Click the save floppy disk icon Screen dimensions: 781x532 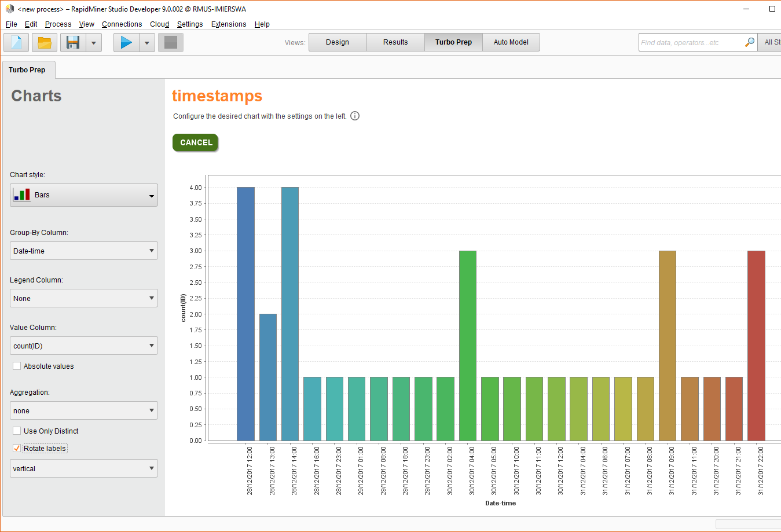coord(73,42)
